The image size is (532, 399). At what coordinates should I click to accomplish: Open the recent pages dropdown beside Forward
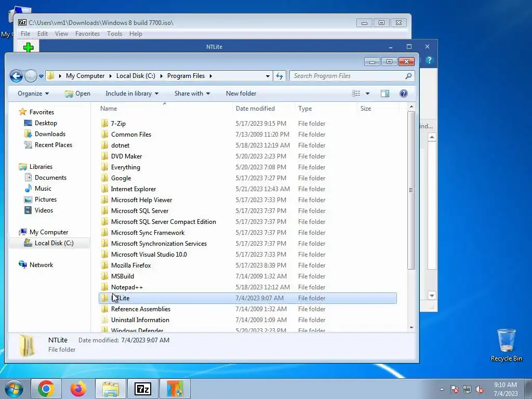click(41, 76)
